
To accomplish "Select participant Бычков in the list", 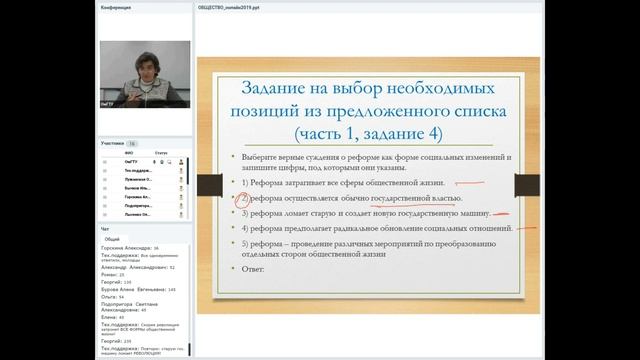I will coord(138,189).
